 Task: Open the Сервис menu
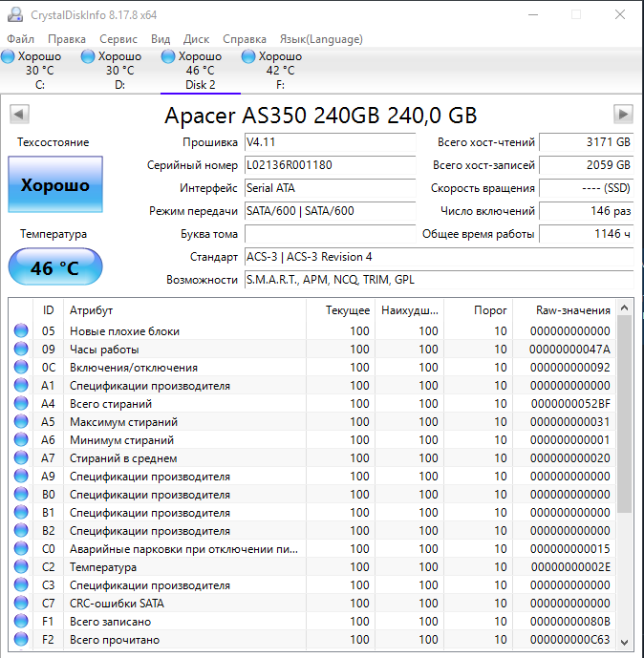[x=118, y=39]
